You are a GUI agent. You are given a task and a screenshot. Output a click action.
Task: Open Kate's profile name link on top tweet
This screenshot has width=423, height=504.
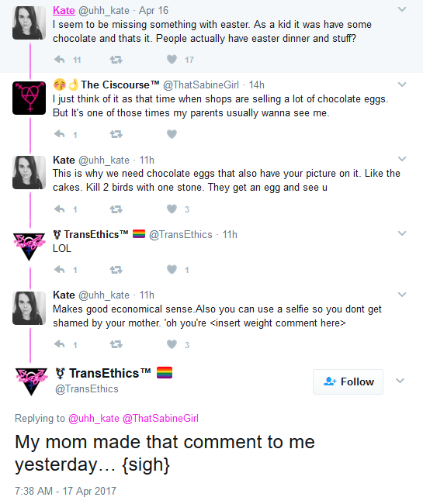tap(64, 10)
